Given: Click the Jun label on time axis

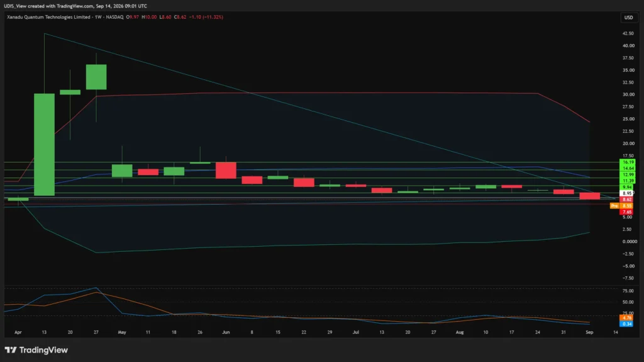Looking at the screenshot, I should 226,332.
